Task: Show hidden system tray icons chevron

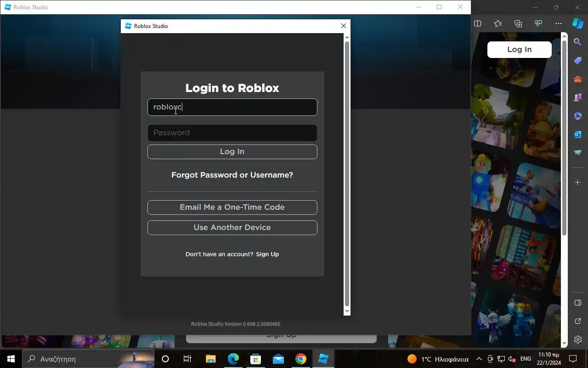Action: [479, 359]
